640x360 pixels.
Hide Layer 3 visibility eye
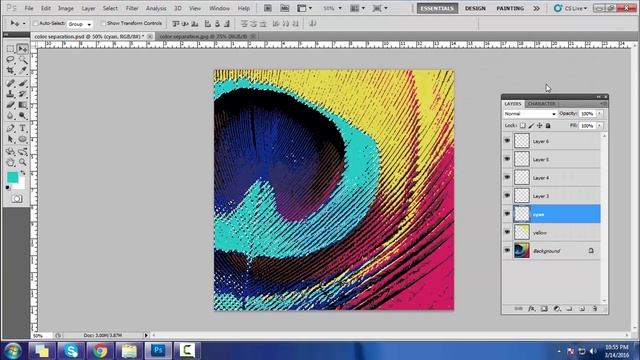pyautogui.click(x=507, y=196)
